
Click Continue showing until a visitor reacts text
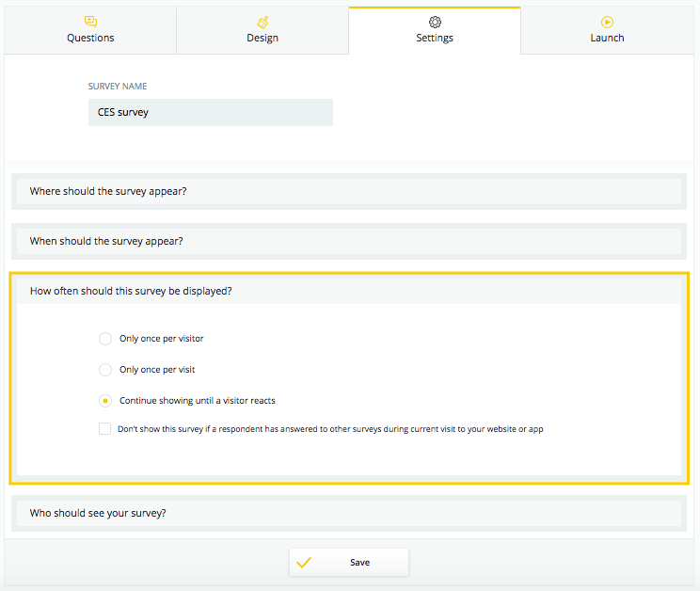(198, 401)
